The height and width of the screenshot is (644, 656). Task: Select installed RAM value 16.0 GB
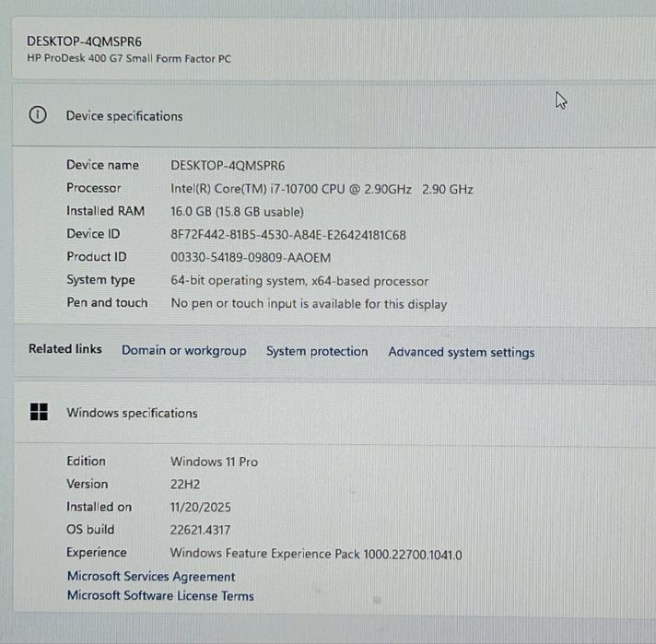click(237, 212)
